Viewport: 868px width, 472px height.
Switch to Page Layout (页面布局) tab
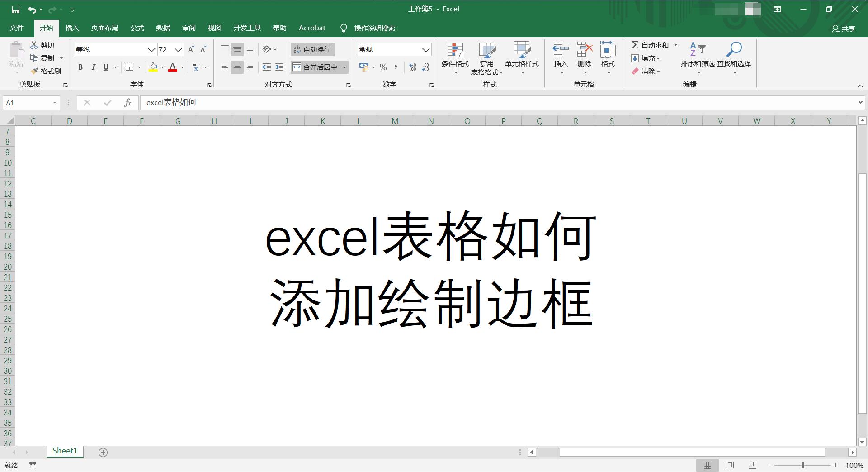(x=104, y=28)
